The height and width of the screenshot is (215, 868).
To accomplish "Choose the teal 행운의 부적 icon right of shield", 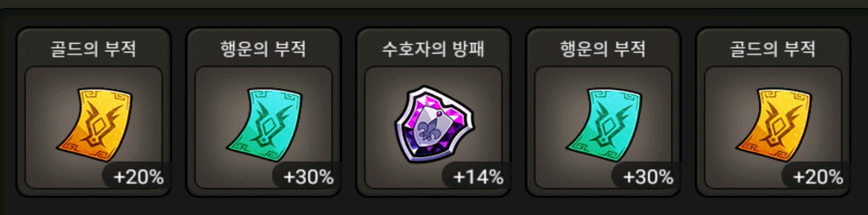I will click(604, 125).
